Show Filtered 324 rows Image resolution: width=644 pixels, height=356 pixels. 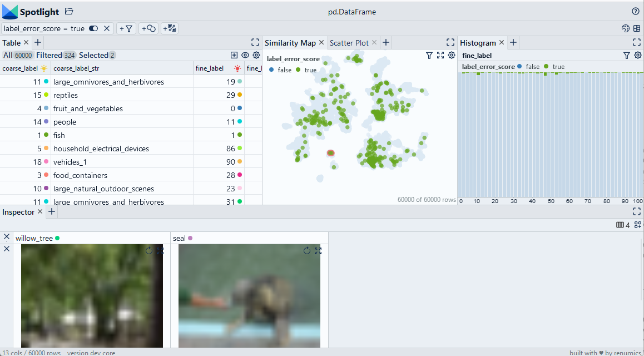tap(56, 55)
